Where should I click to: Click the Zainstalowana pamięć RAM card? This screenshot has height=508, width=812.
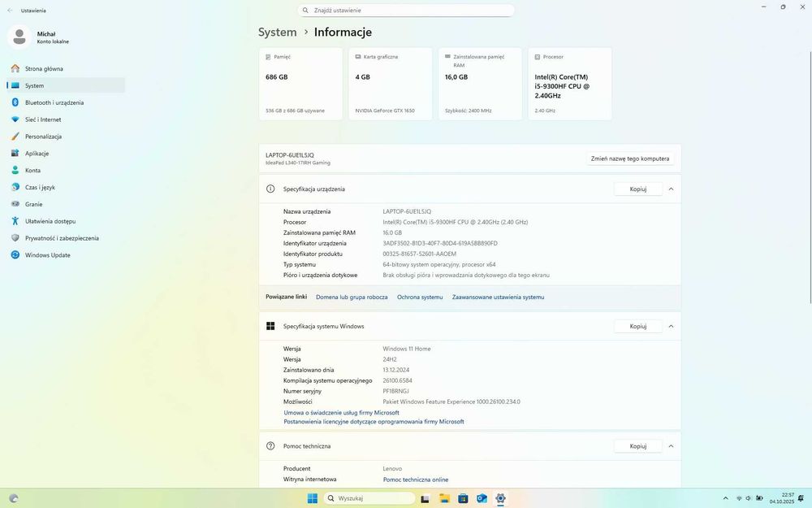pos(480,84)
